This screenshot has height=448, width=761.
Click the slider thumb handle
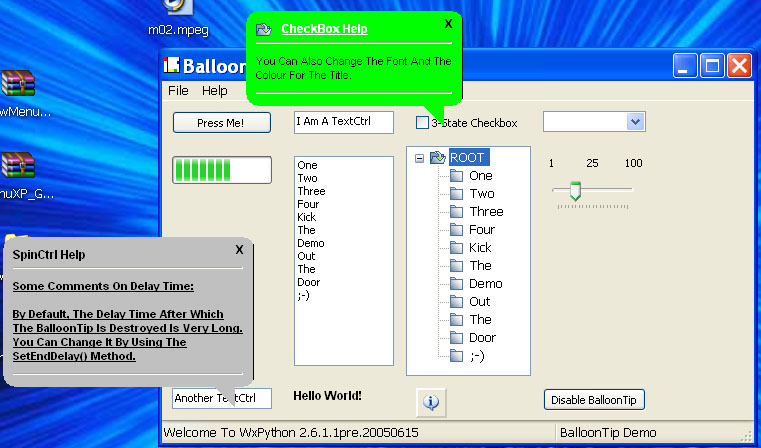[575, 189]
